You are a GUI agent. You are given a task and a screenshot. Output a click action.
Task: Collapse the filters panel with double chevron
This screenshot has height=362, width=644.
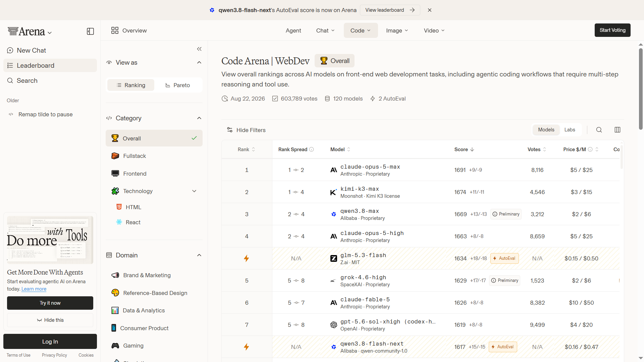click(199, 49)
